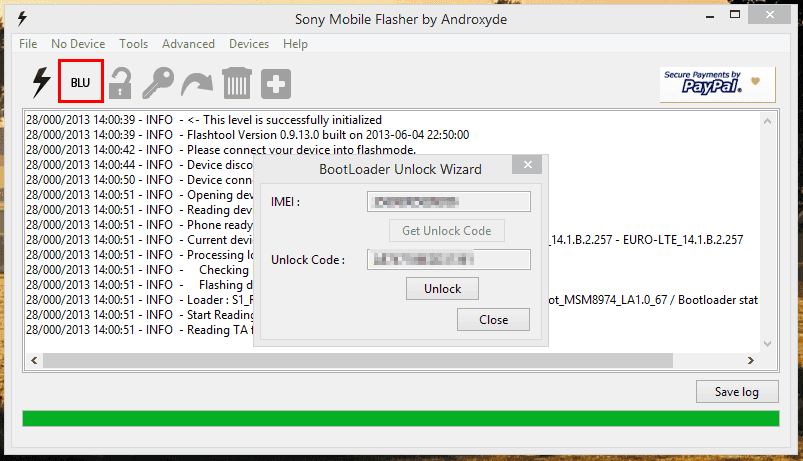Click the lightning app icon in title bar
The height and width of the screenshot is (461, 803).
pos(22,19)
